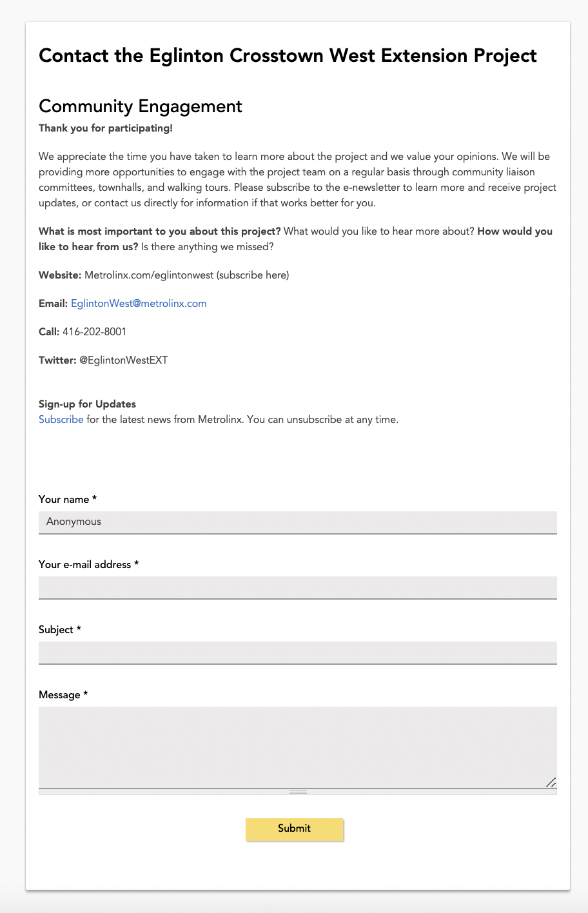This screenshot has width=588, height=913.
Task: Select the Subject input field
Action: pyautogui.click(x=297, y=653)
